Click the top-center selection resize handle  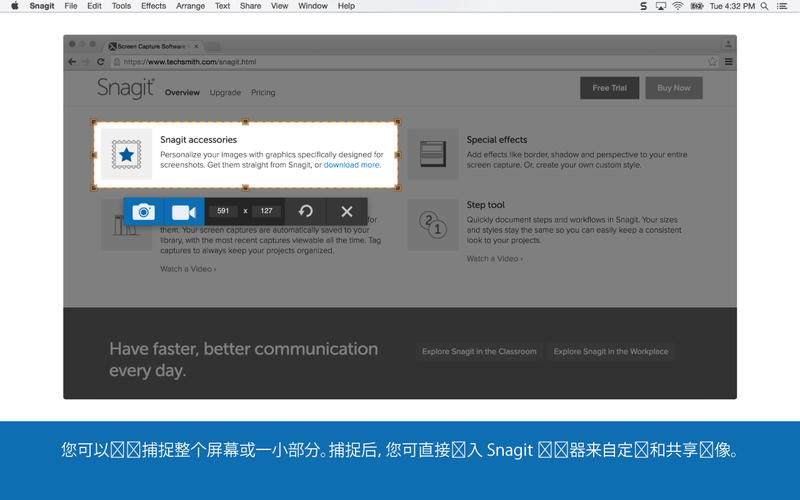[245, 122]
